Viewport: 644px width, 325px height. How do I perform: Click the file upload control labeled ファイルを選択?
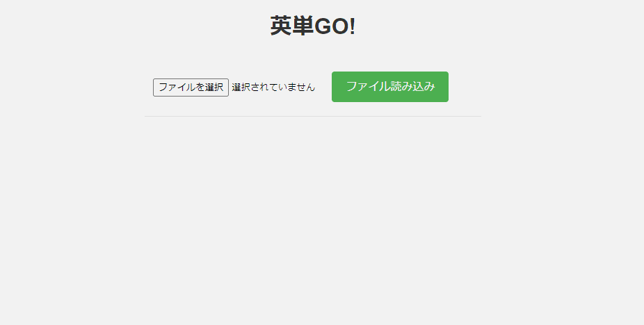click(234, 87)
